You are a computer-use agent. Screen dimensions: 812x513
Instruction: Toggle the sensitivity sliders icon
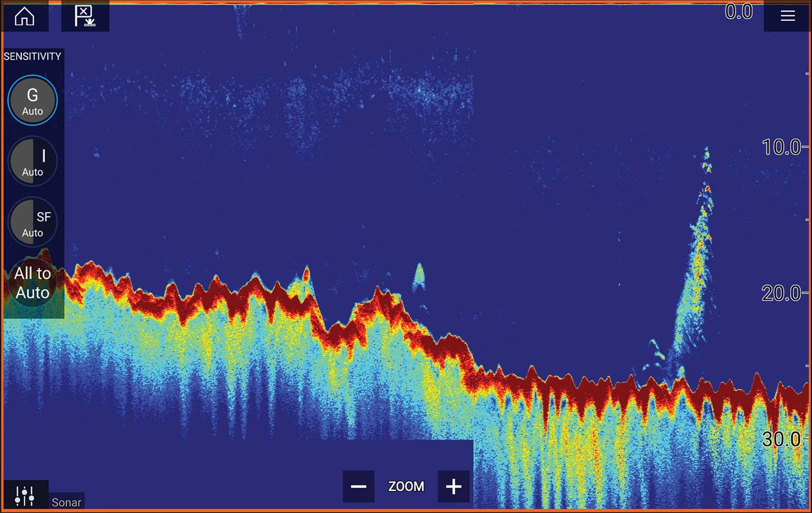pyautogui.click(x=25, y=495)
